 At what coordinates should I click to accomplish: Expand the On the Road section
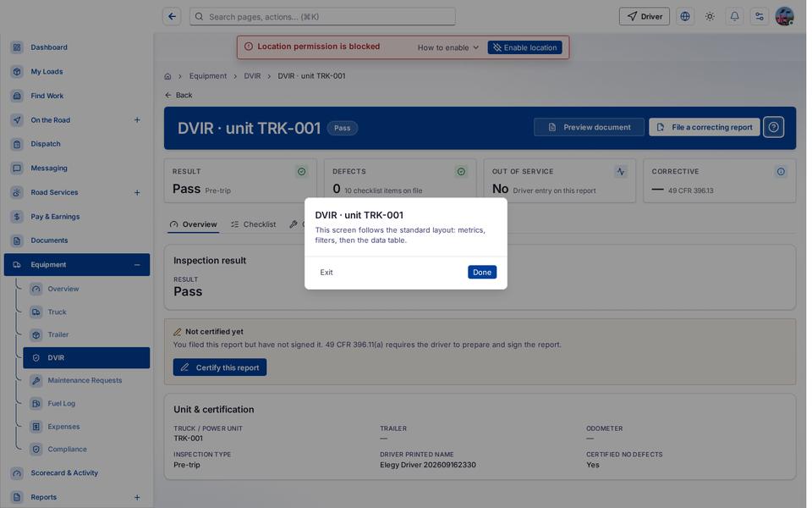click(137, 120)
